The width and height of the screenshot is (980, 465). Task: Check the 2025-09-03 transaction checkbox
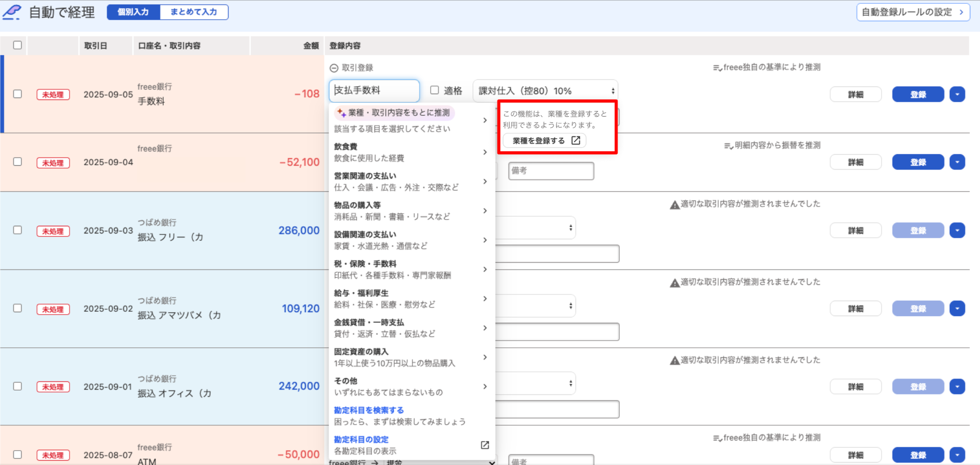click(x=18, y=230)
